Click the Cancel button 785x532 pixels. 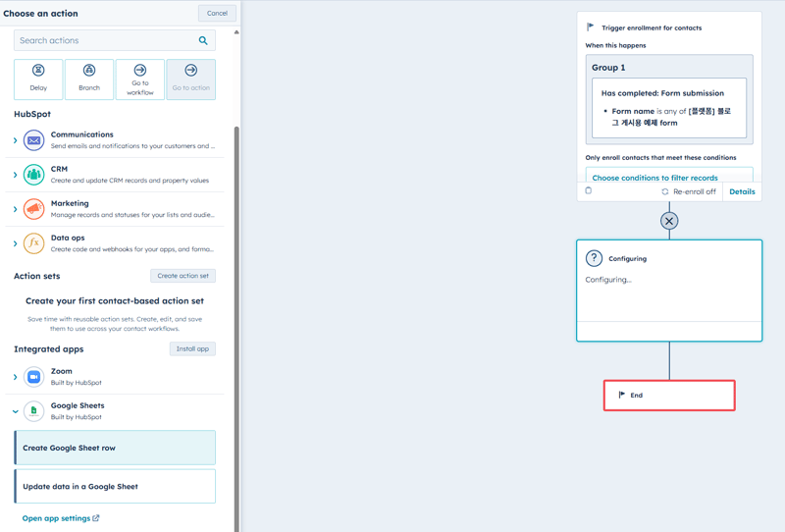pyautogui.click(x=217, y=13)
